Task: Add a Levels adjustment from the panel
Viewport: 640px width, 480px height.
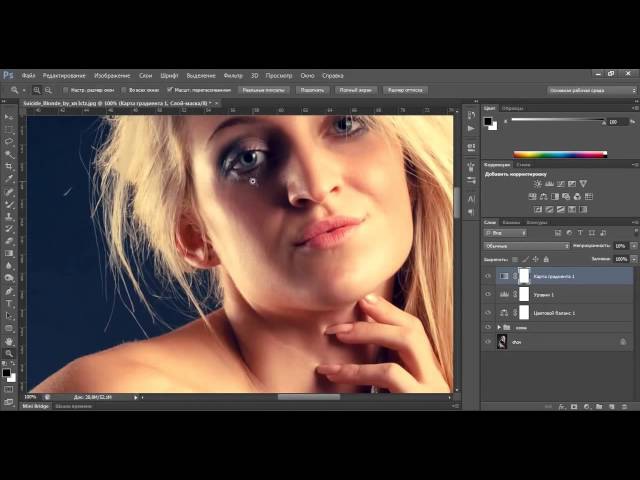Action: (549, 184)
